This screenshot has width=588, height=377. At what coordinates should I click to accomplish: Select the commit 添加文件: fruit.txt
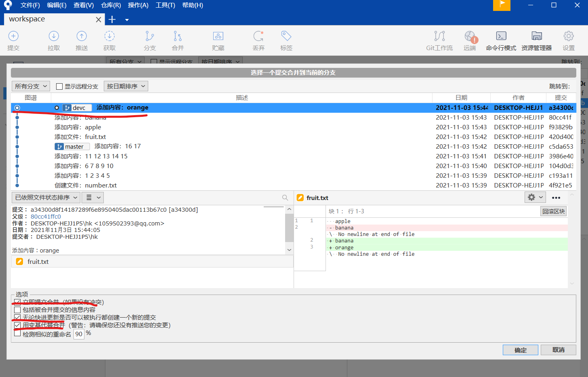pos(294,137)
